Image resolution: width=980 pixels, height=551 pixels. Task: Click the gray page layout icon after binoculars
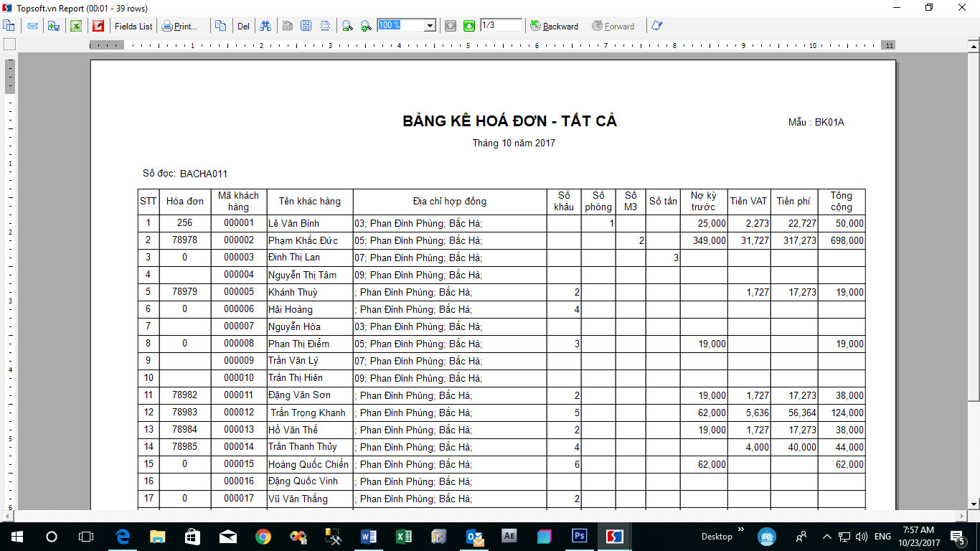click(x=288, y=26)
